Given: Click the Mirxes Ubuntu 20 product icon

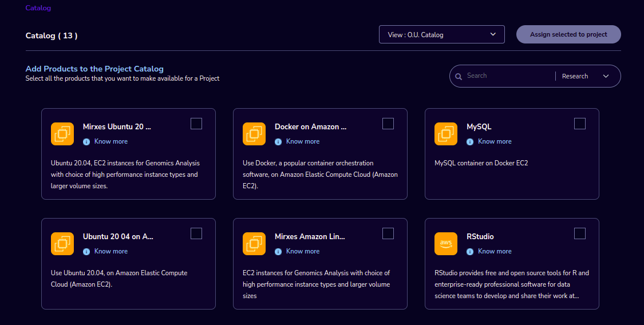Looking at the screenshot, I should (x=62, y=134).
